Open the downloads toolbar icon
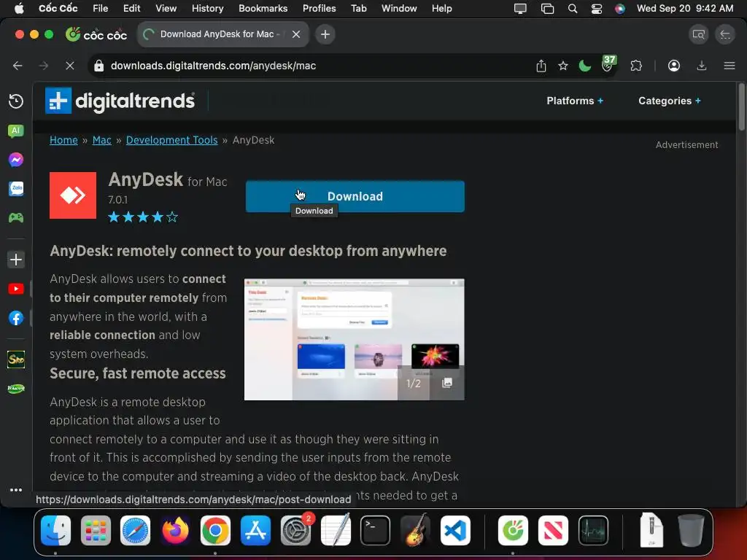The width and height of the screenshot is (747, 560). pyautogui.click(x=702, y=66)
